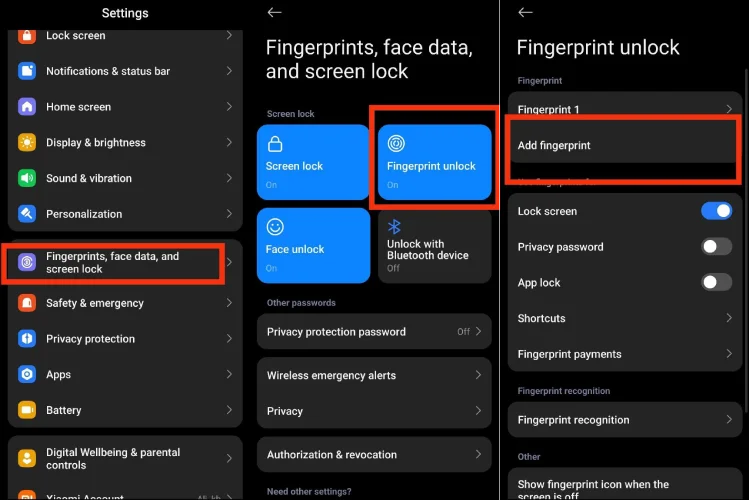Image resolution: width=749 pixels, height=500 pixels.
Task: Enable the Privacy password toggle
Action: coord(716,247)
